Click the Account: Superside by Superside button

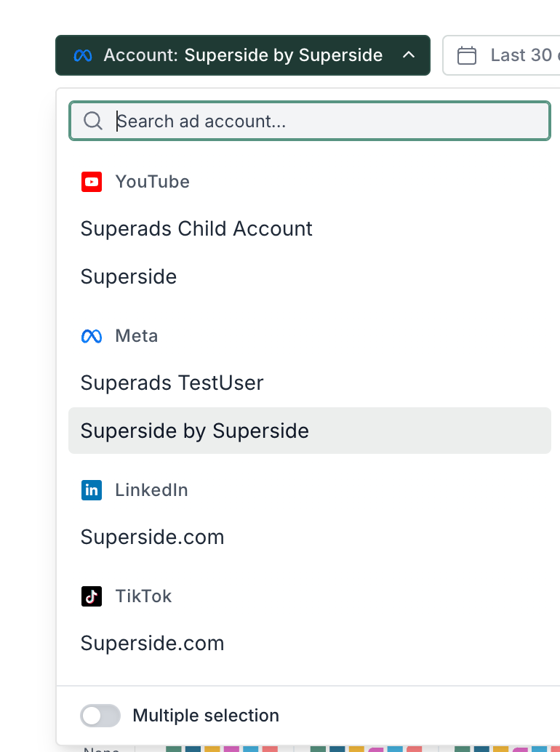pos(243,55)
